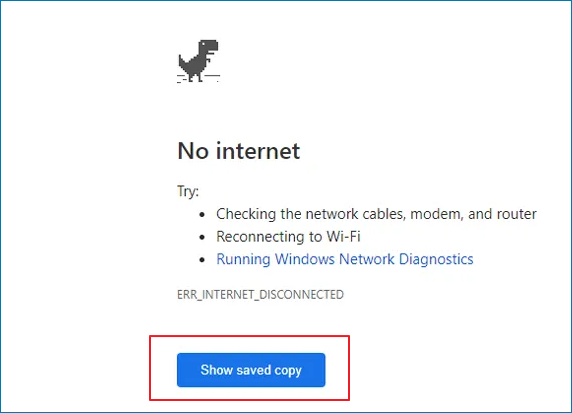This screenshot has height=413, width=572.
Task: Select the No internet heading
Action: (x=239, y=151)
